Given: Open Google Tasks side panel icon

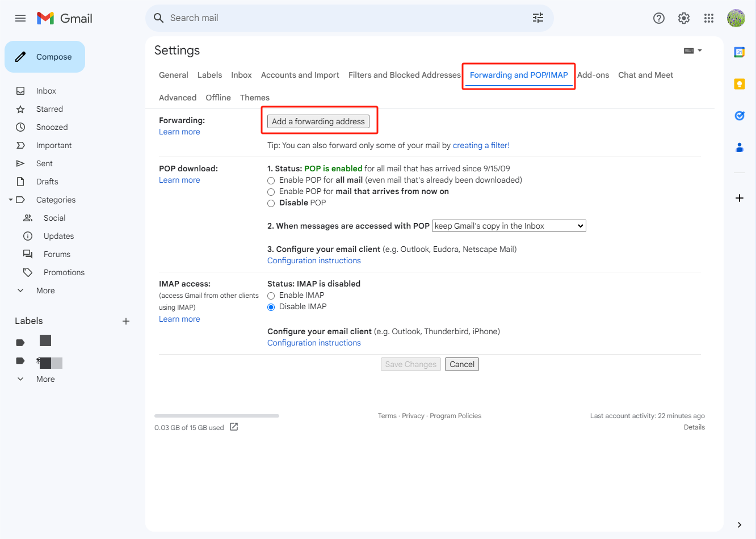Looking at the screenshot, I should (739, 116).
